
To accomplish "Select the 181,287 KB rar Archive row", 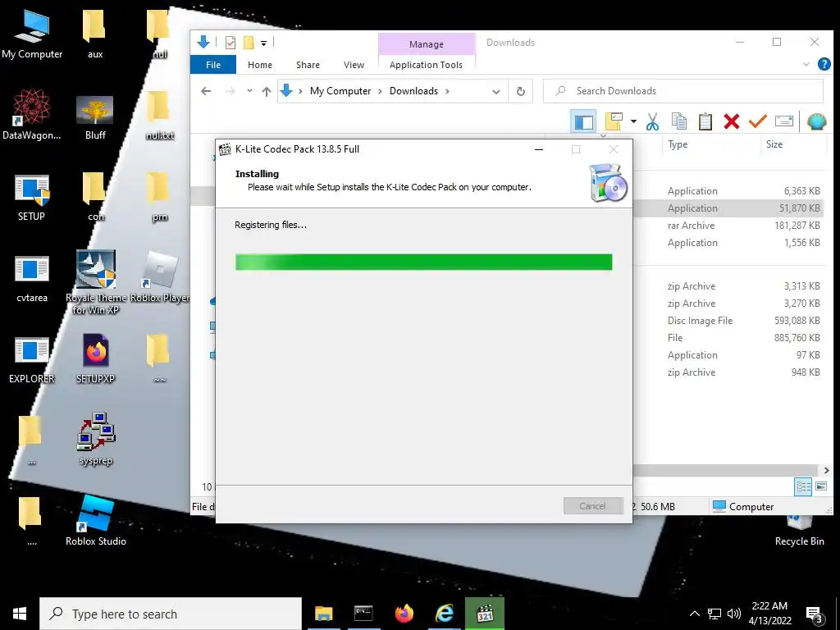I will click(x=728, y=226).
